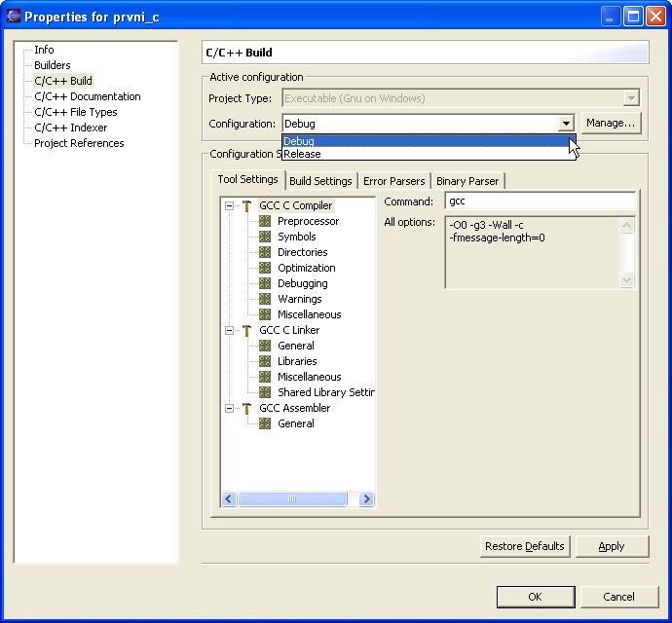
Task: Click in the Command input field
Action: (540, 202)
